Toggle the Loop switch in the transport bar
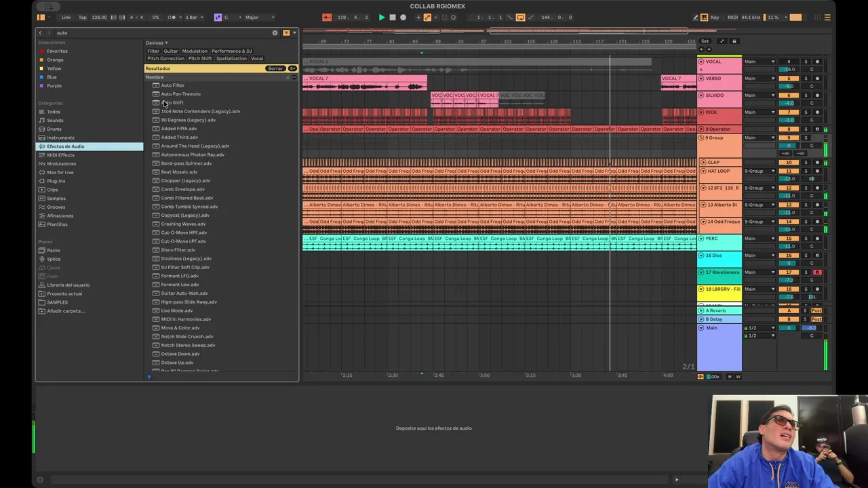Image resolution: width=868 pixels, height=488 pixels. pos(520,17)
